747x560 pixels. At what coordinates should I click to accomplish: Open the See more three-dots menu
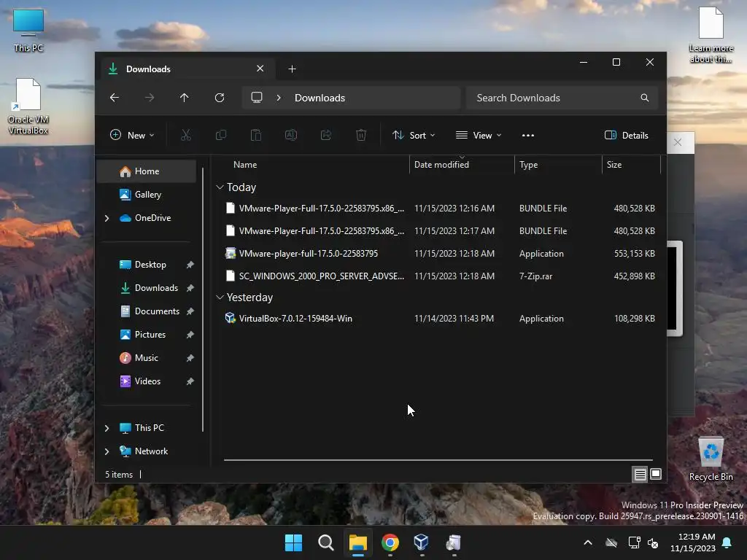coord(528,135)
